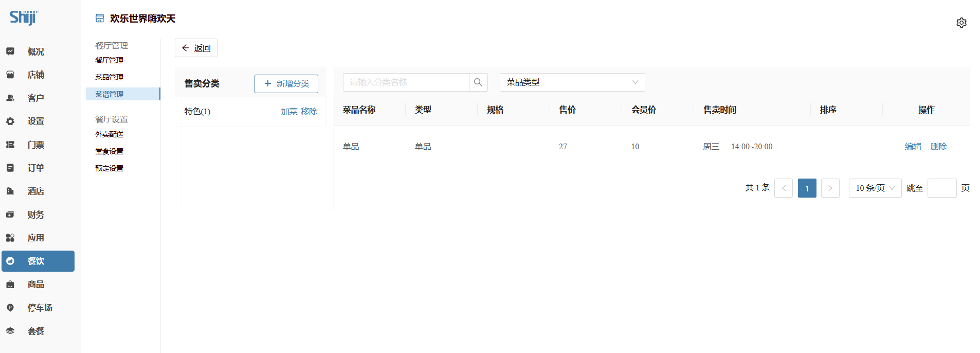Open 菜品管理 menu item
Image resolution: width=980 pixels, height=353 pixels.
[x=109, y=77]
